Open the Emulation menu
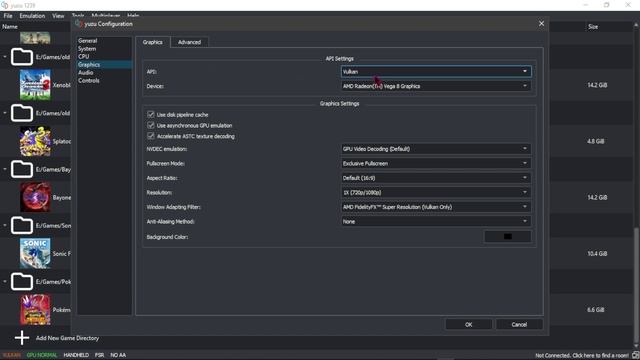The image size is (640, 360). click(32, 16)
